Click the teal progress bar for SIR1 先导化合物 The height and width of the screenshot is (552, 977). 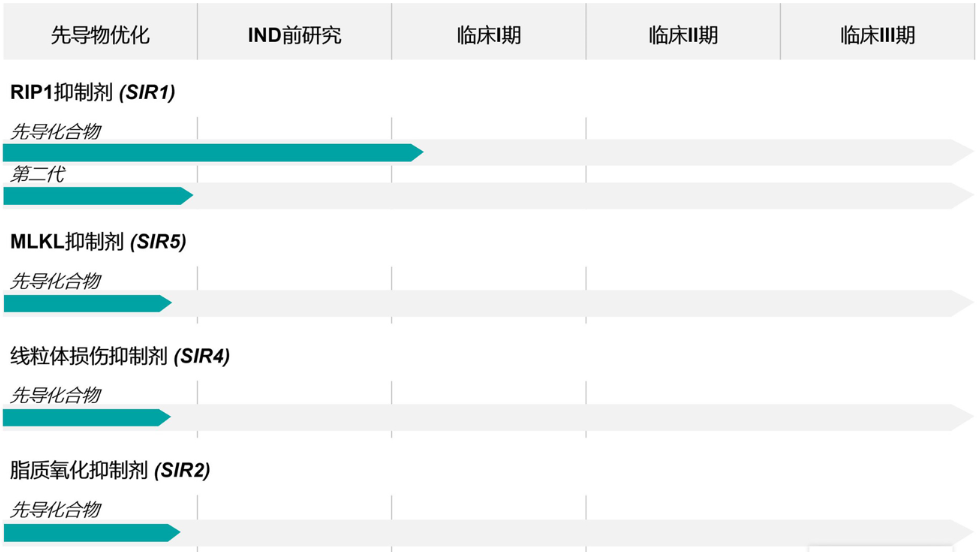(213, 153)
